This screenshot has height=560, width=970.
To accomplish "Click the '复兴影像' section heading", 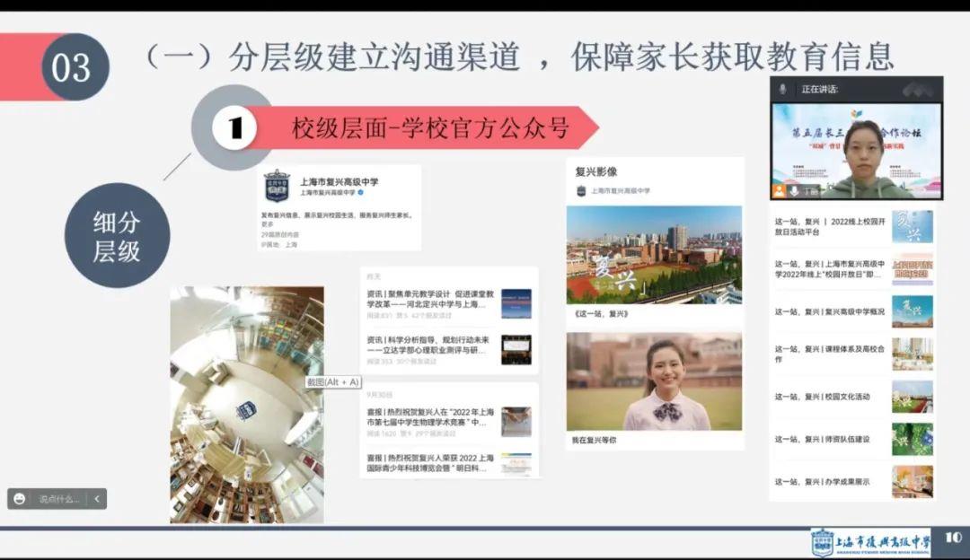I will pyautogui.click(x=596, y=171).
